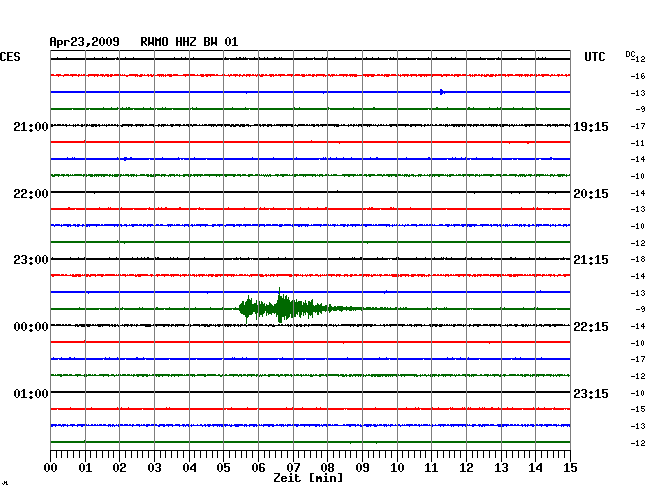Select the 23:00 local time label

pyautogui.click(x=31, y=260)
